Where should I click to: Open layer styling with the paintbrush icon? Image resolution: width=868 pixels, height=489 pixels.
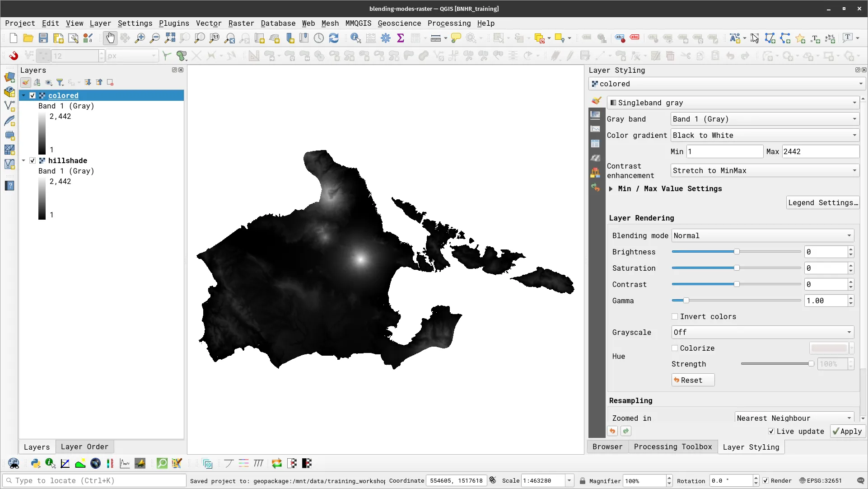click(x=25, y=82)
